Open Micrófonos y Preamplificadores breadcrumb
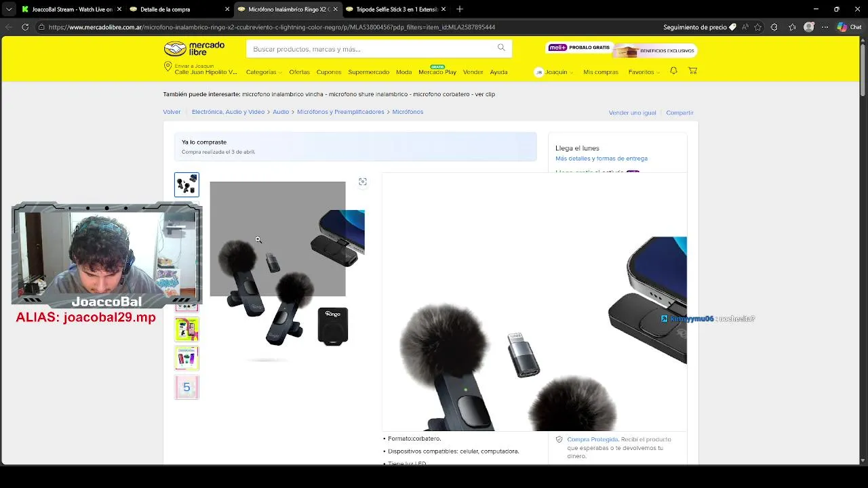The height and width of the screenshot is (488, 868). pos(340,112)
